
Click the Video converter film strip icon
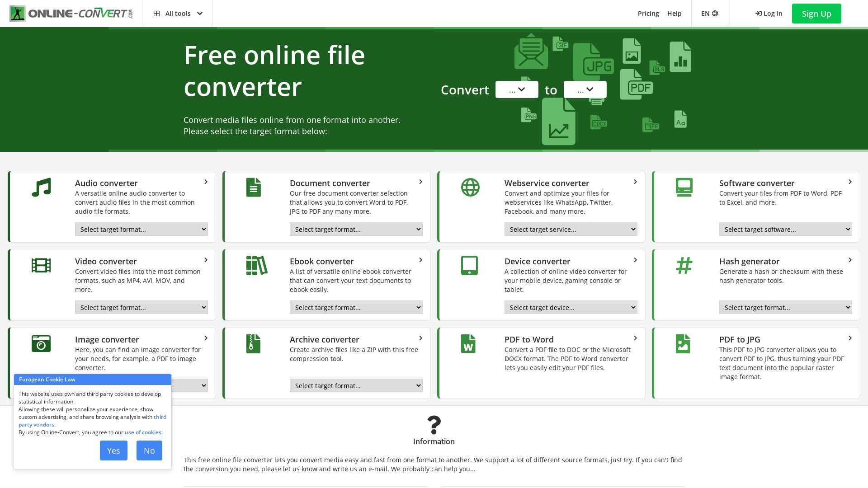click(x=41, y=265)
